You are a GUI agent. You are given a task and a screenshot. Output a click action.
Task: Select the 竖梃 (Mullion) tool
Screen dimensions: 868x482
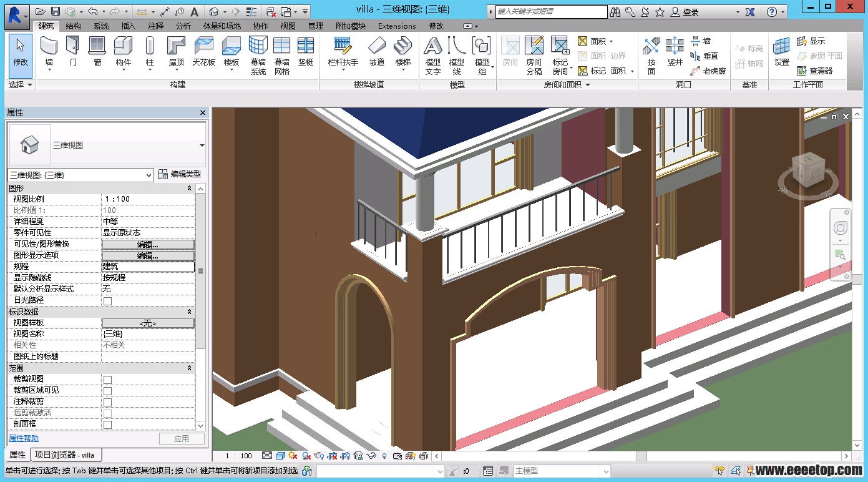(x=306, y=52)
